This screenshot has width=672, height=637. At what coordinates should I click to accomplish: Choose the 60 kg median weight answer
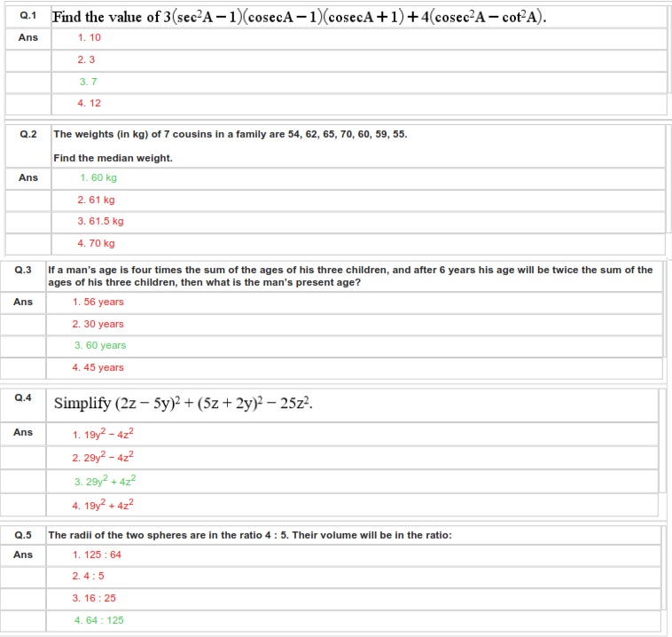(x=98, y=177)
